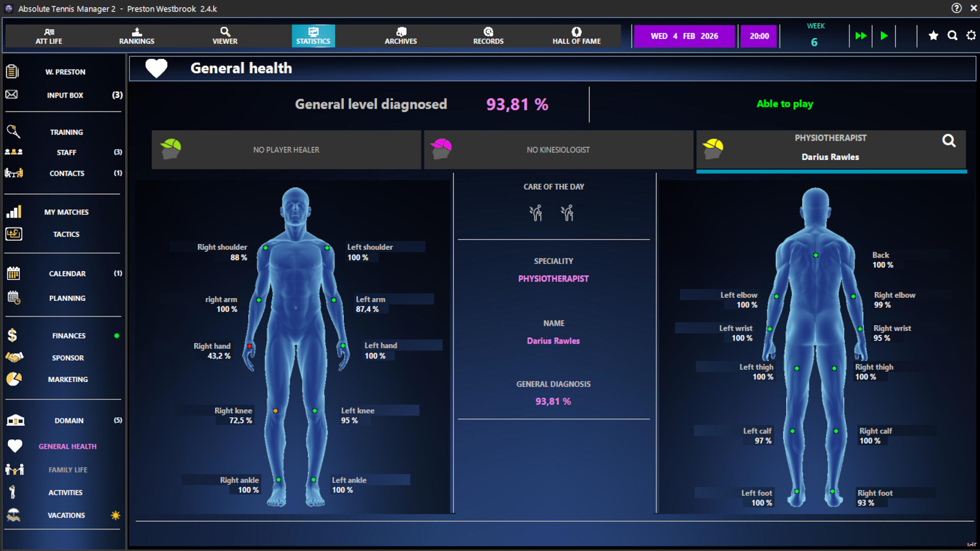Screen dimensions: 980x551
Task: Open the settings gear in the top bar
Action: 971,36
